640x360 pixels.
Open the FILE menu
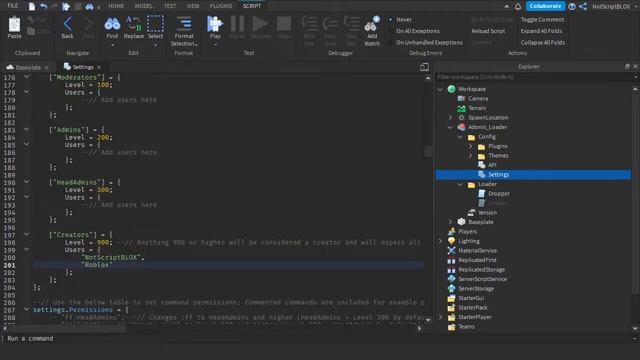click(x=13, y=6)
